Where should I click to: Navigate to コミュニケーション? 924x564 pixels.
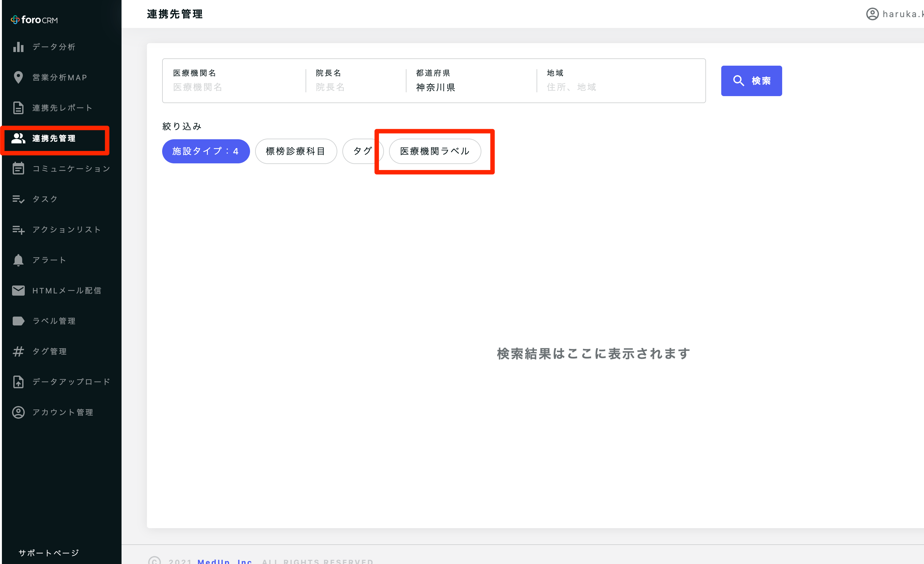point(71,168)
